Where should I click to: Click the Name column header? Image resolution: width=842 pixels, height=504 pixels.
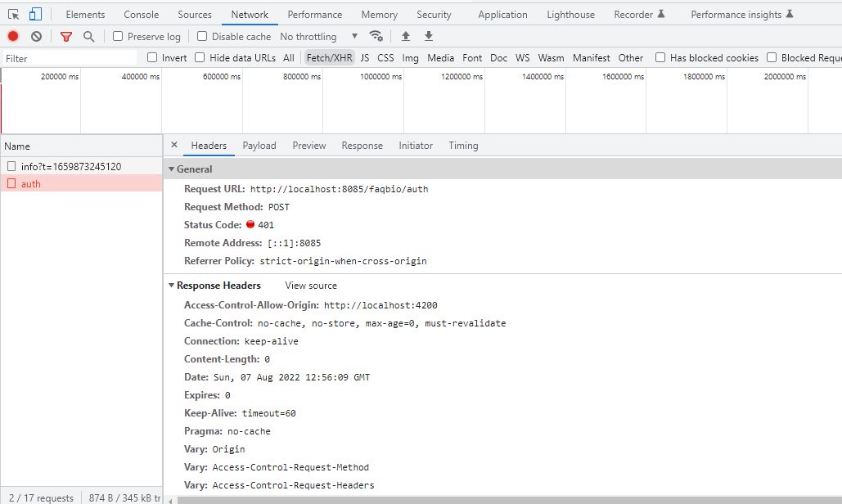point(81,146)
